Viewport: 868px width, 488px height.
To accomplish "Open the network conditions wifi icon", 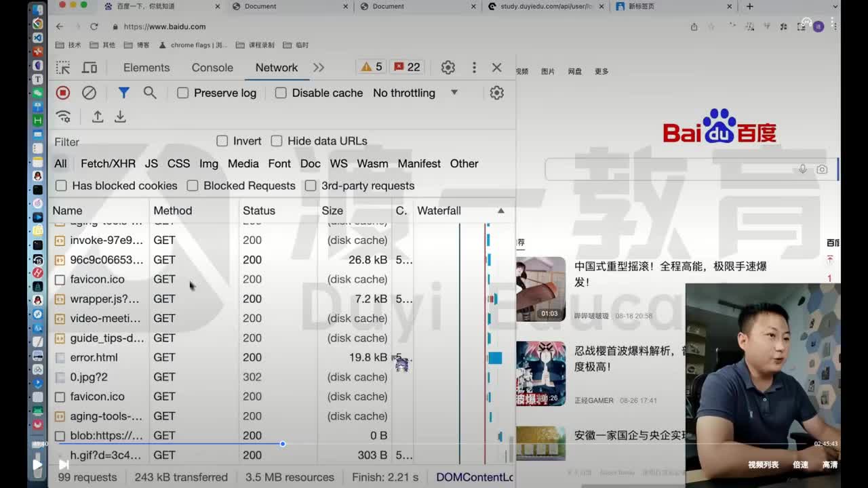I will click(63, 117).
